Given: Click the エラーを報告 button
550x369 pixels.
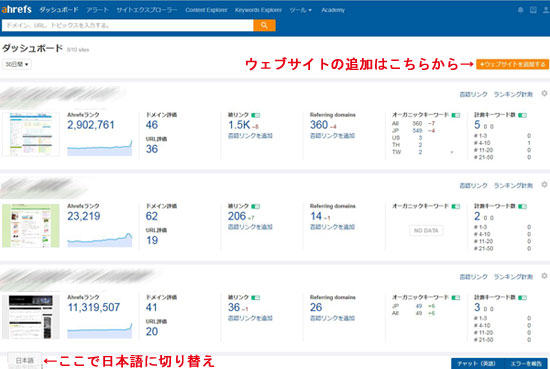Looking at the screenshot, I should coord(526,363).
